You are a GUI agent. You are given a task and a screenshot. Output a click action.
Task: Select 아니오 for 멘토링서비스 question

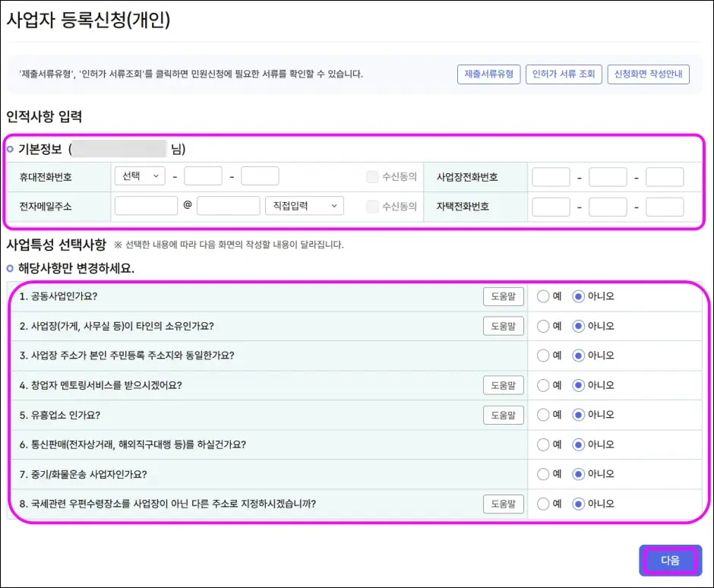(x=578, y=385)
